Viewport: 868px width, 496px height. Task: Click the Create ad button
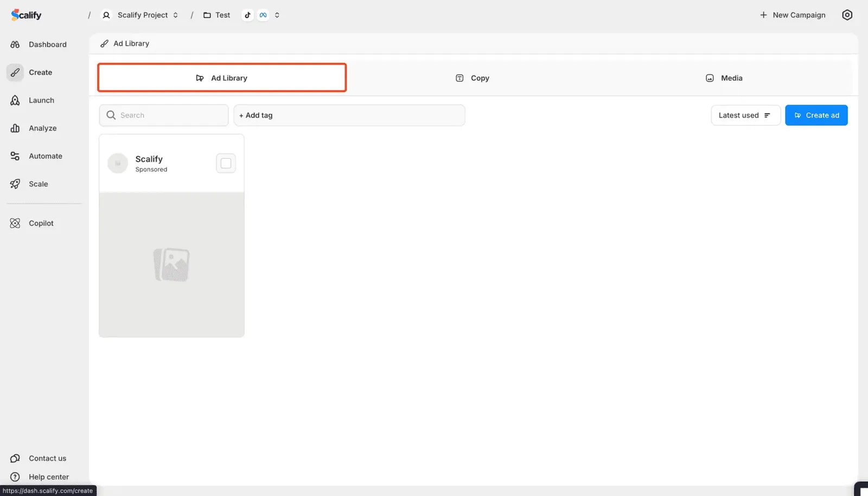tap(816, 115)
